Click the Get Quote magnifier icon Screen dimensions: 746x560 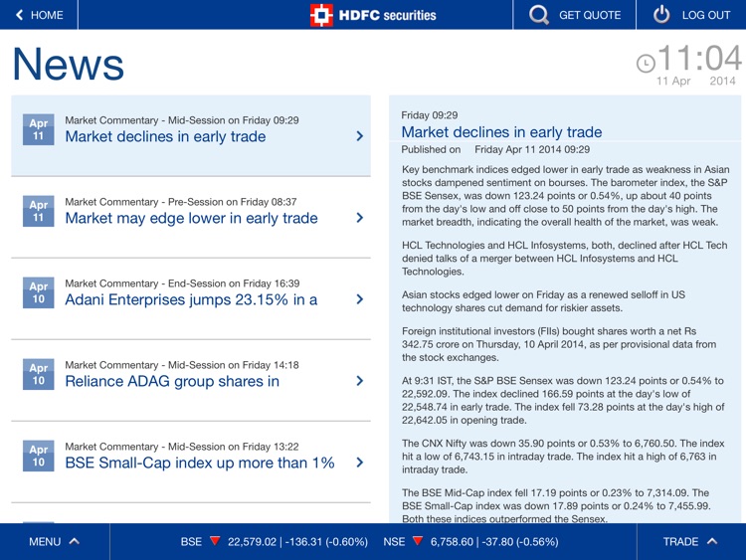pos(538,15)
